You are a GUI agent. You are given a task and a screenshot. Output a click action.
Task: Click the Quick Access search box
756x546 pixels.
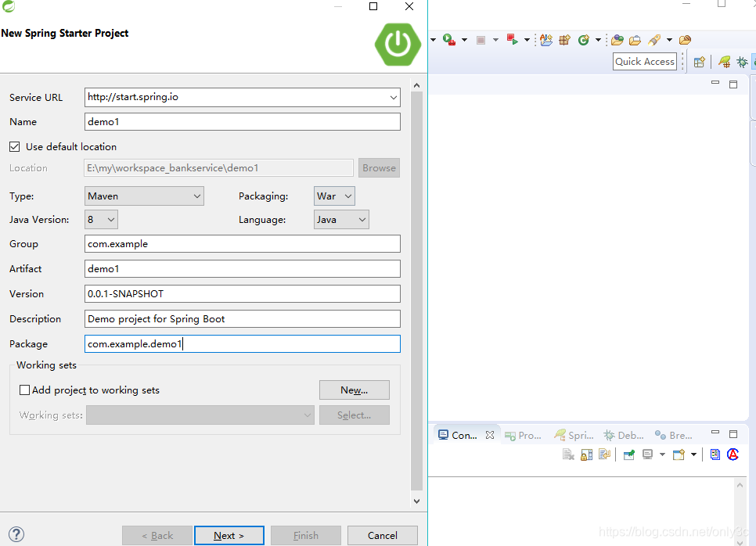tap(645, 62)
